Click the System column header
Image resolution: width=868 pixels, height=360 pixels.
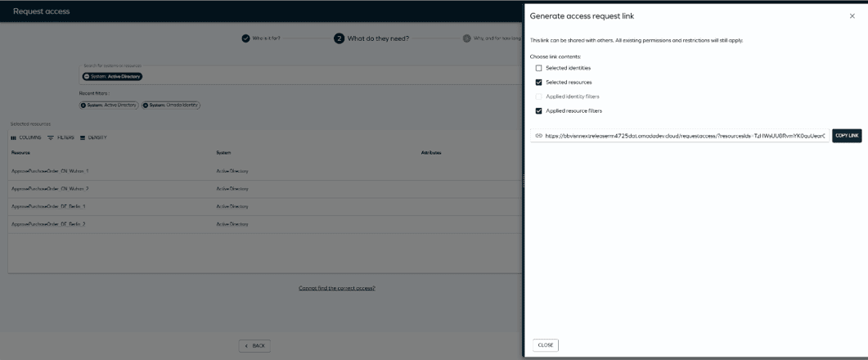(223, 152)
